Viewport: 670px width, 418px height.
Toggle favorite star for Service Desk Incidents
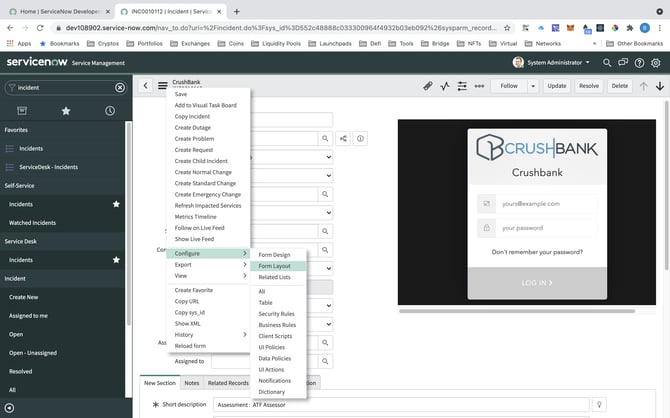pos(116,260)
